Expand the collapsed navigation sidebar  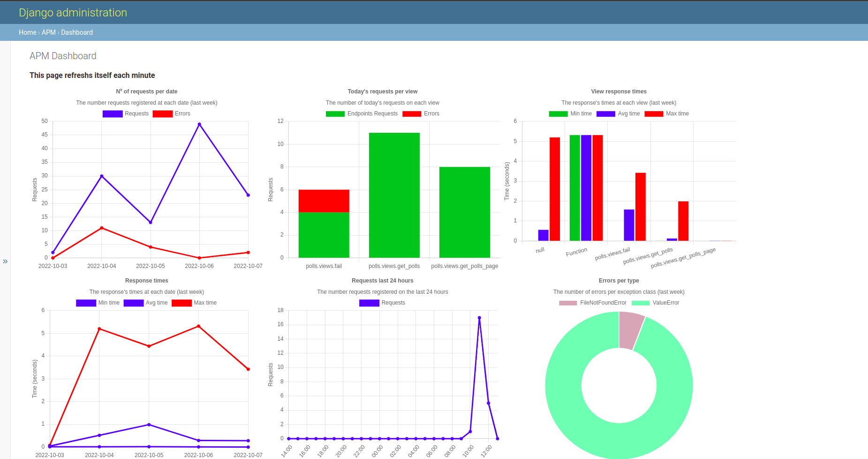point(5,261)
